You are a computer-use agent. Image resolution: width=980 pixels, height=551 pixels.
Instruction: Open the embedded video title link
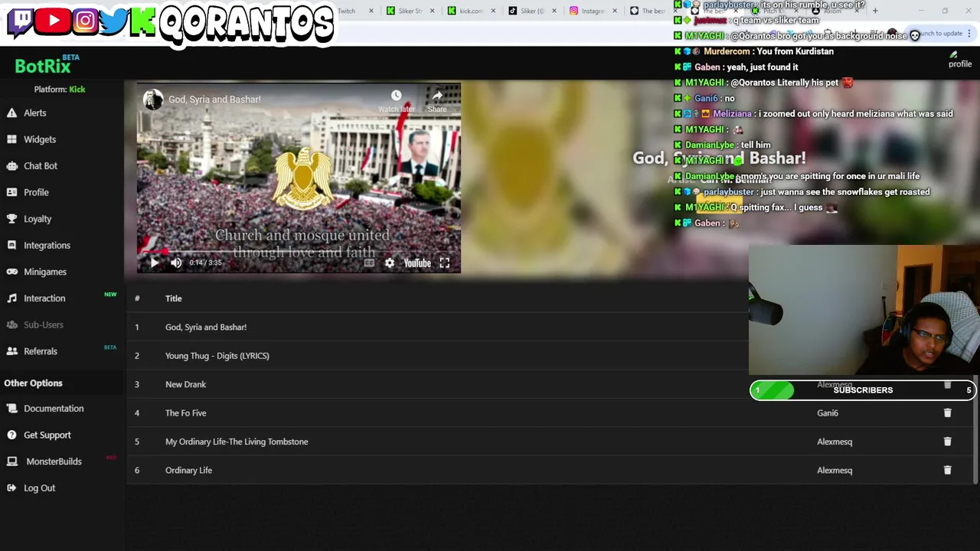point(214,99)
